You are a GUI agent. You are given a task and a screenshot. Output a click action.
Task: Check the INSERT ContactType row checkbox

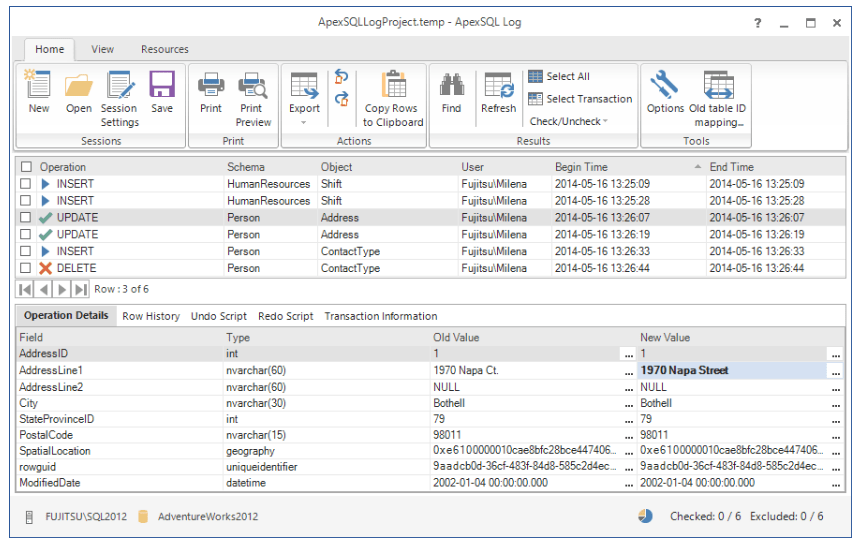point(25,251)
